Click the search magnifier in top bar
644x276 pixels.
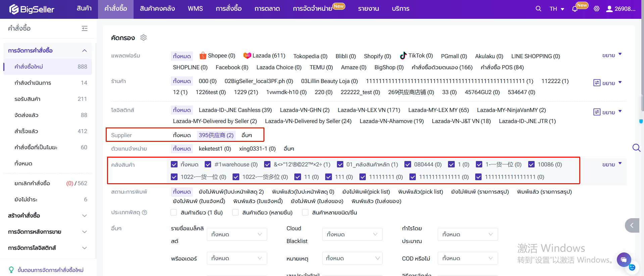point(538,9)
